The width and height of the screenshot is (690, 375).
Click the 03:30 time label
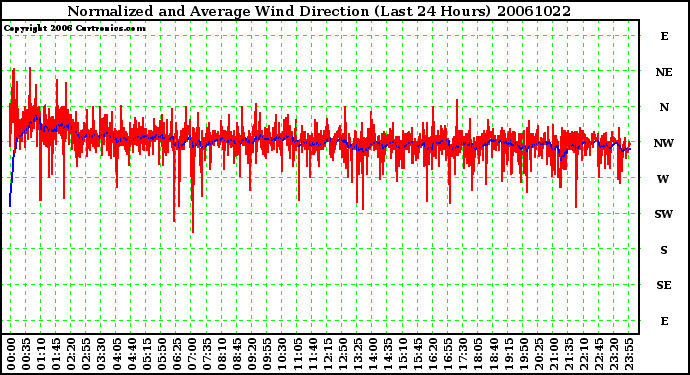pos(101,354)
